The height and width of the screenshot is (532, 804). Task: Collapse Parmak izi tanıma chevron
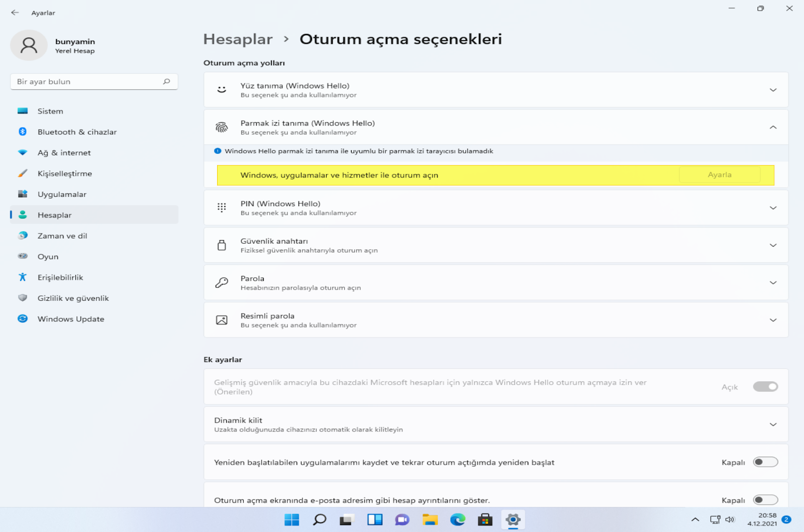pos(773,127)
